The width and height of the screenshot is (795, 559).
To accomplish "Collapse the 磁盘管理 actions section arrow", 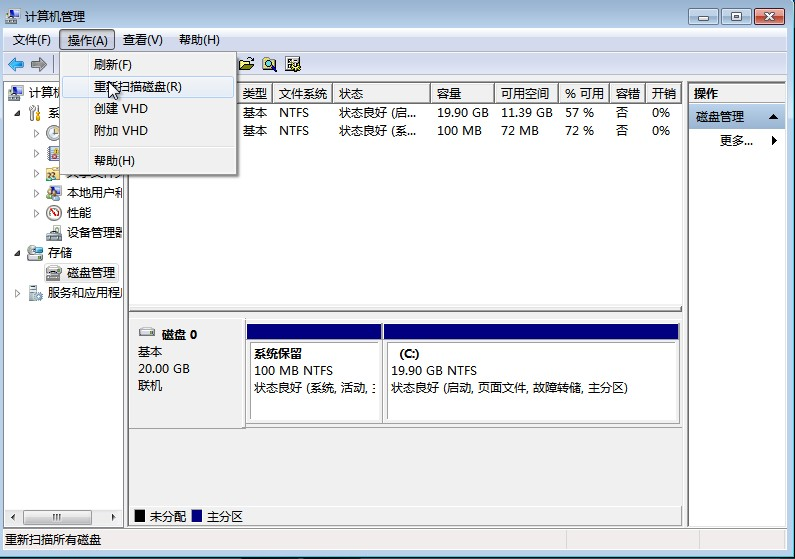I will (773, 117).
